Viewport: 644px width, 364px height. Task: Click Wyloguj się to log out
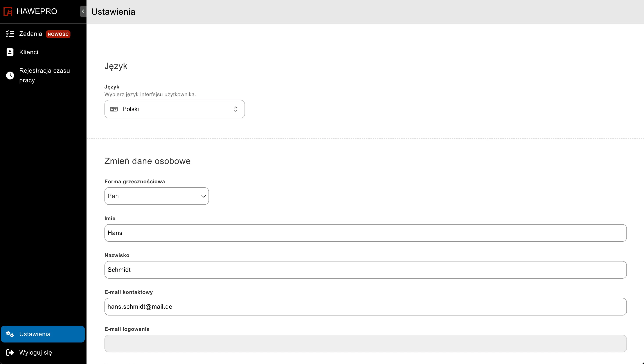[43, 353]
